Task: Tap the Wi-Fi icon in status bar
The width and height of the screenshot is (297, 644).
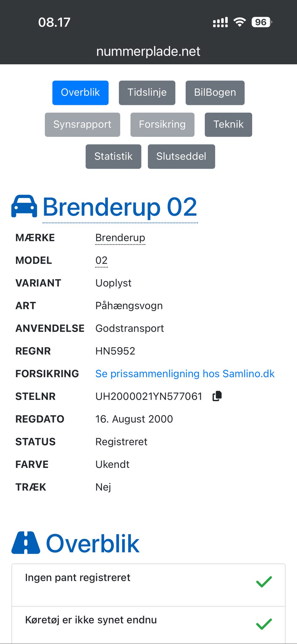Action: [239, 22]
